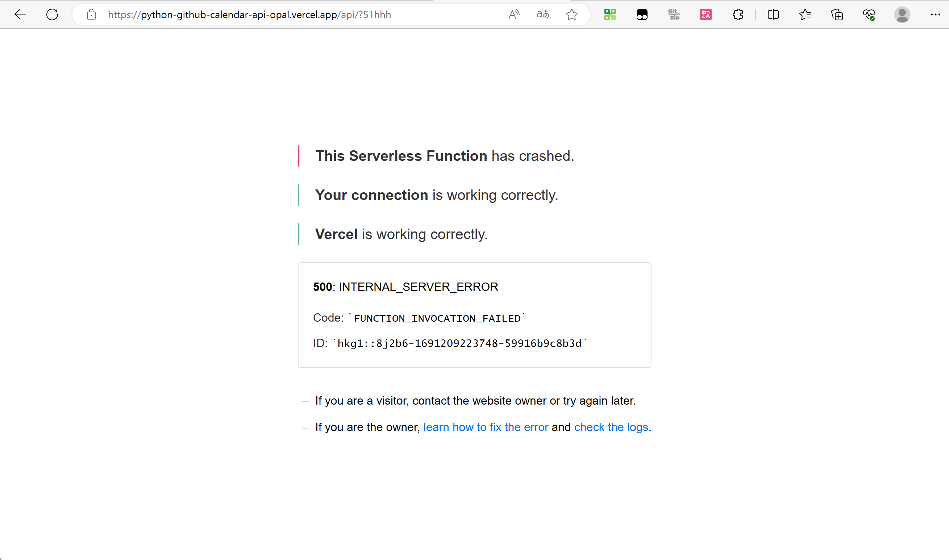The image size is (949, 560).
Task: Follow "learn how to fix the error" link
Action: pyautogui.click(x=486, y=427)
